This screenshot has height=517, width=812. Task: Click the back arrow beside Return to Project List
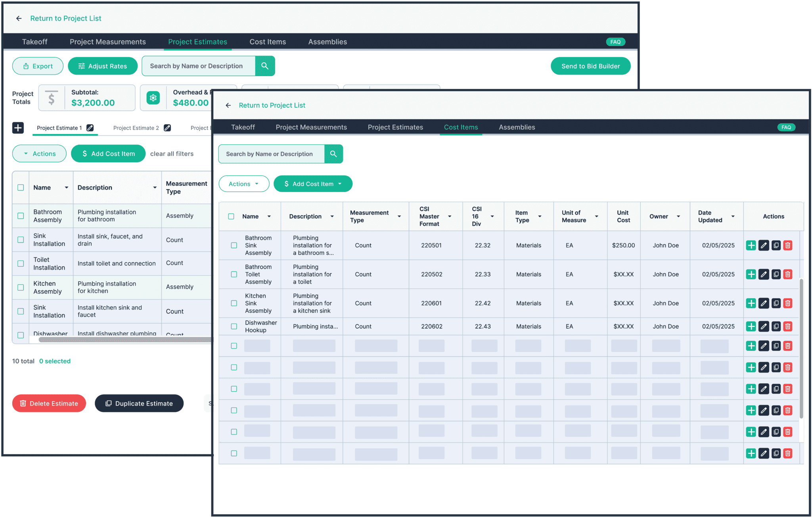[229, 105]
